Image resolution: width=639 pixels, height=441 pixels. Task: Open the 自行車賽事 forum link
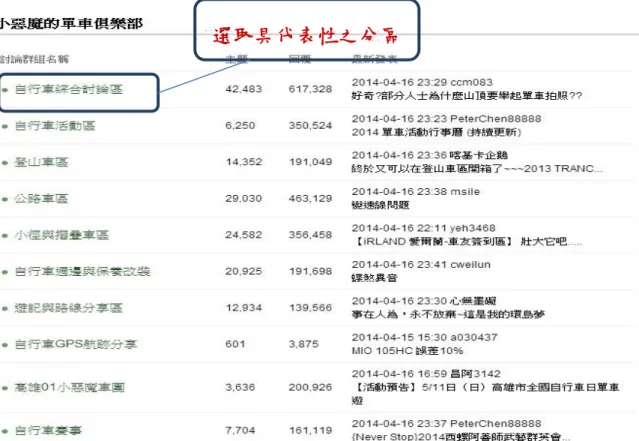click(48, 430)
